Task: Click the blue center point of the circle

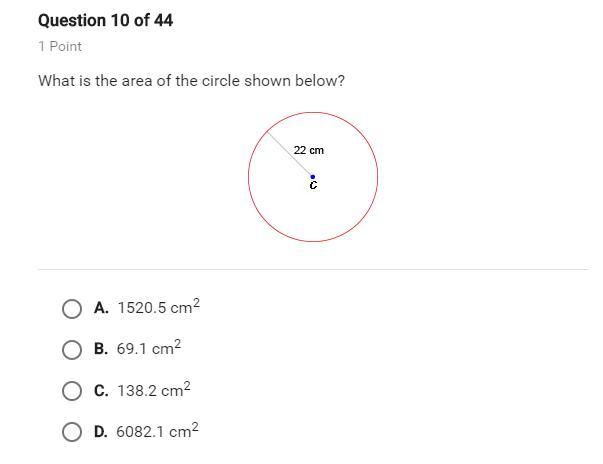Action: click(313, 177)
